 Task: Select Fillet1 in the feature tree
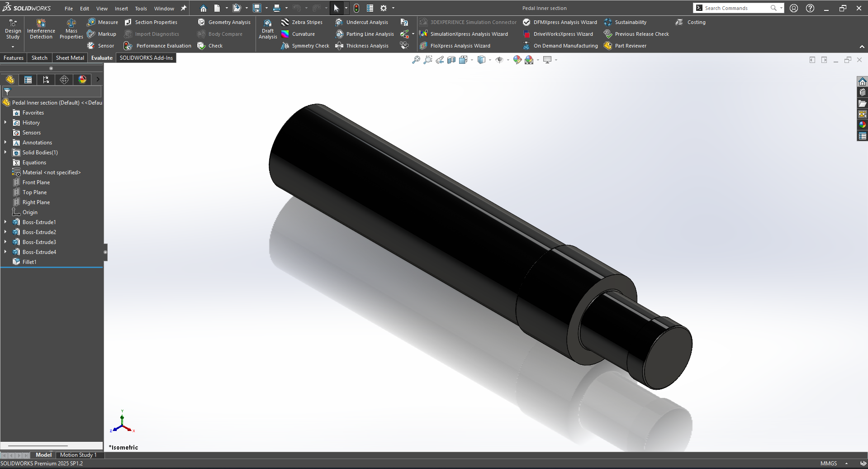point(29,262)
